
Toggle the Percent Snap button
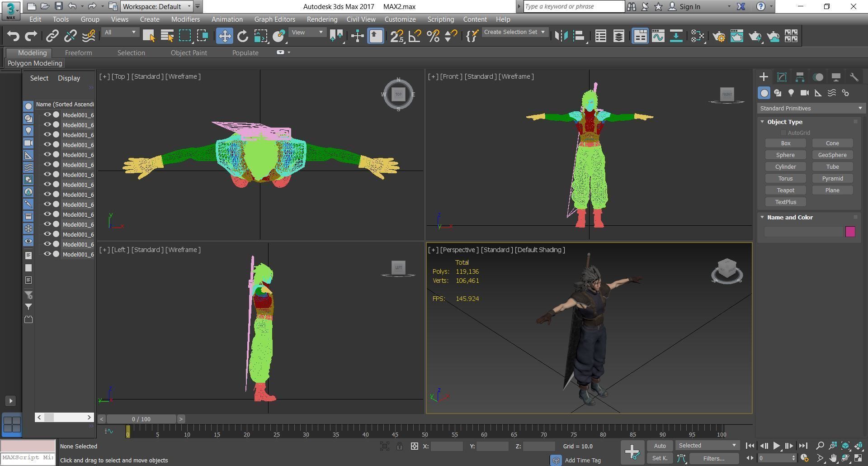(x=433, y=36)
